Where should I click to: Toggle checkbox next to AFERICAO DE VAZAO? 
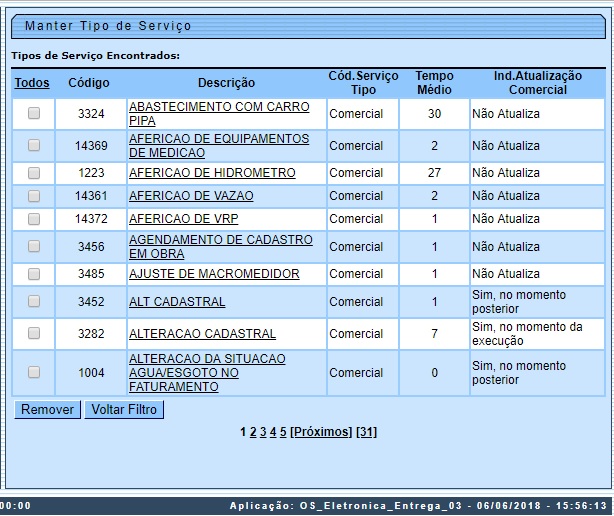point(34,196)
